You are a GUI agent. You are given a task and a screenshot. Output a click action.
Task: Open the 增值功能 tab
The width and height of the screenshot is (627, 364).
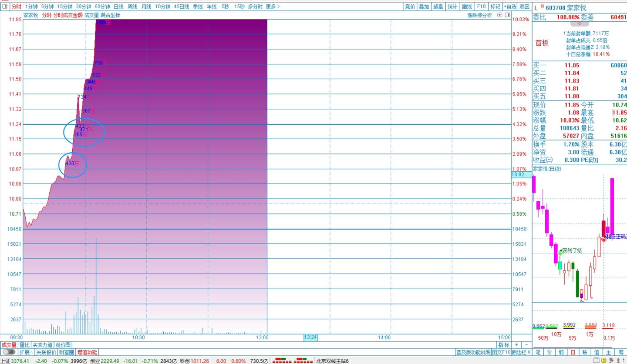[x=87, y=352]
